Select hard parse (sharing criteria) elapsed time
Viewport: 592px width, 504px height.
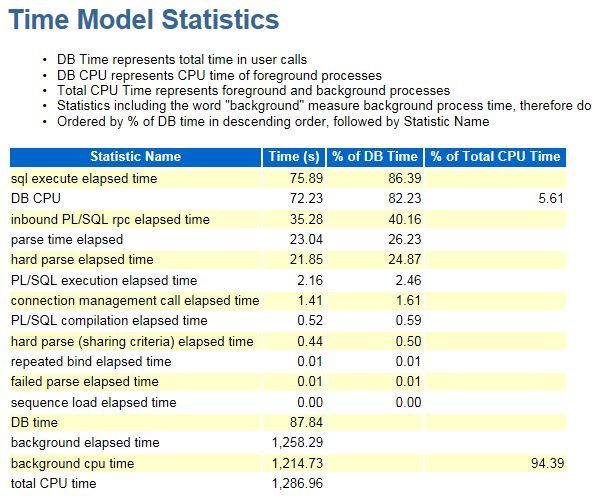click(132, 342)
